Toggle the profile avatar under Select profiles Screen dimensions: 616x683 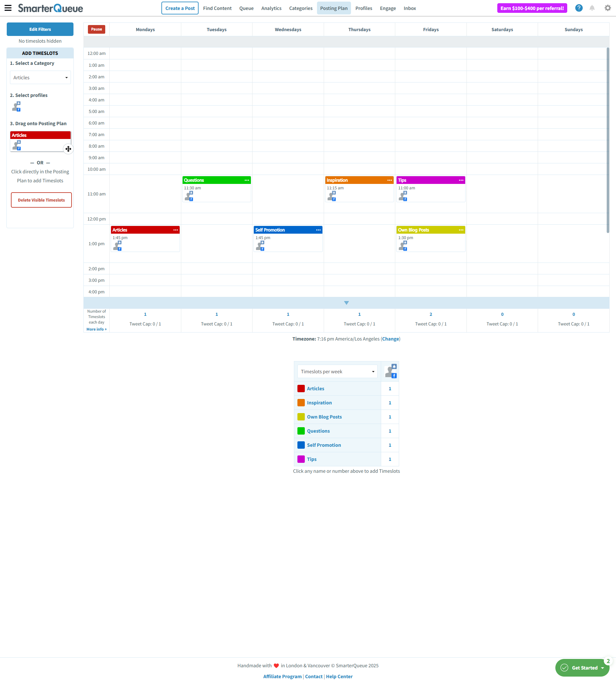click(x=17, y=107)
